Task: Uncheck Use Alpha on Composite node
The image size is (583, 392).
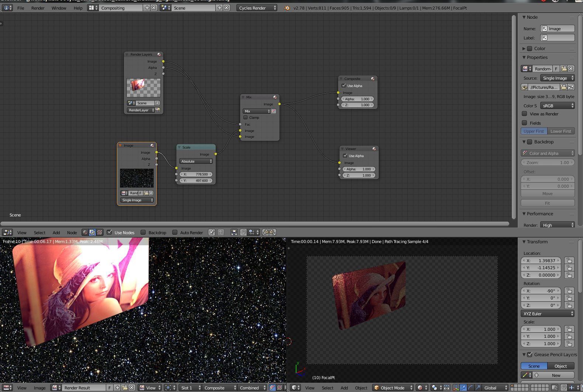Action: point(344,86)
